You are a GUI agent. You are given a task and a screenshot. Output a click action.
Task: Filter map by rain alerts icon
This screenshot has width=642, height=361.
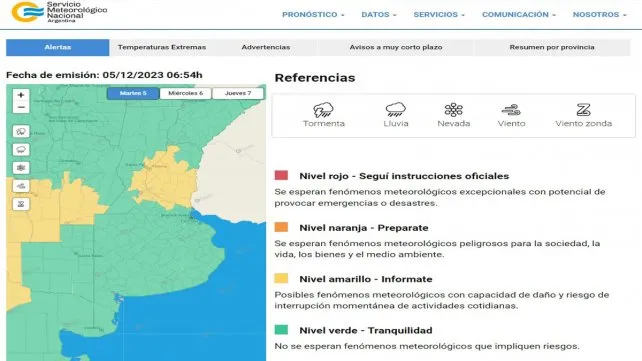pyautogui.click(x=21, y=149)
